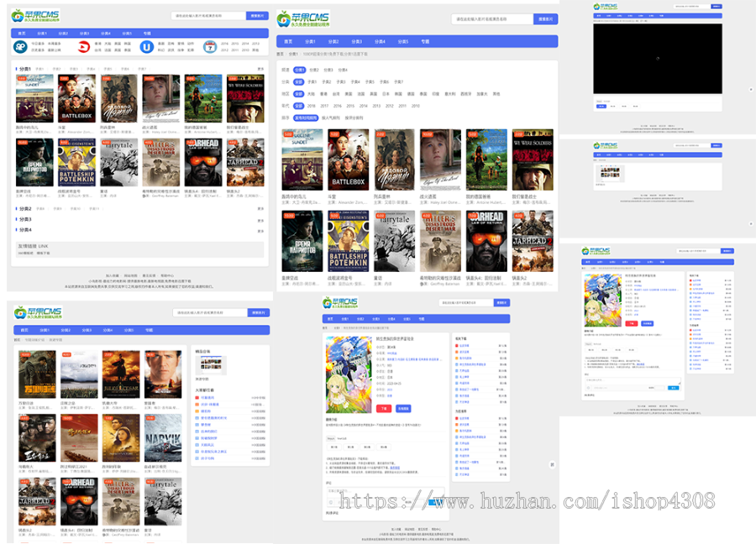Open the Fairytale poster on the homepage panel
Screen dimensions: 756x544
[119, 162]
